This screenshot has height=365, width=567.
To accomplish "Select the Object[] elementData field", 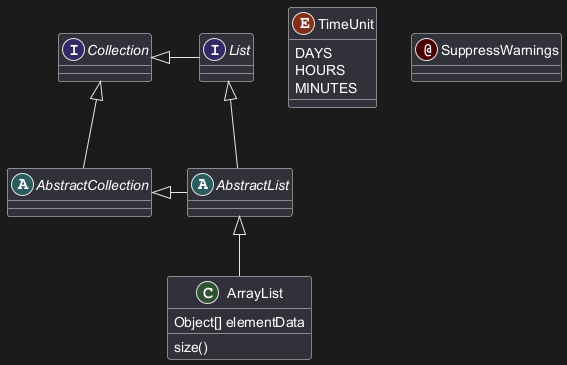I will click(x=239, y=322).
